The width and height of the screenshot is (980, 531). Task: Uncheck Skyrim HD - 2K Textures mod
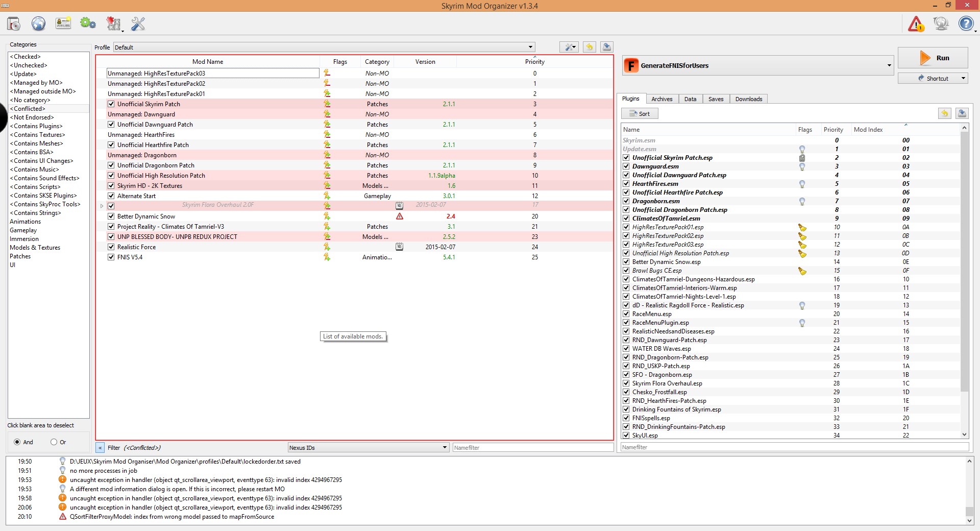click(x=111, y=186)
